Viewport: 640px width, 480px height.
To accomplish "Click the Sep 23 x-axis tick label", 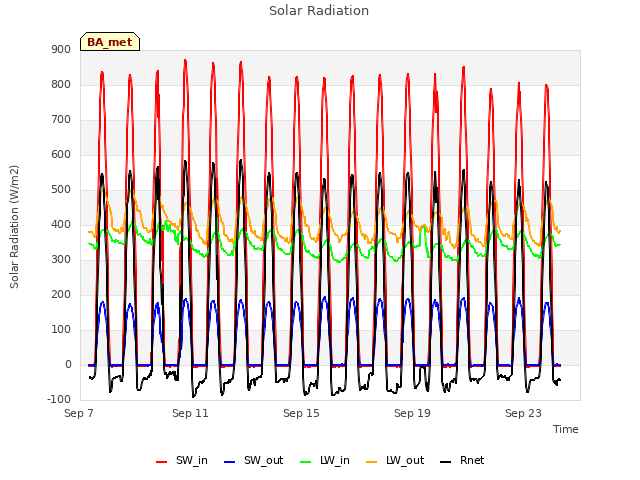I will click(x=523, y=413).
